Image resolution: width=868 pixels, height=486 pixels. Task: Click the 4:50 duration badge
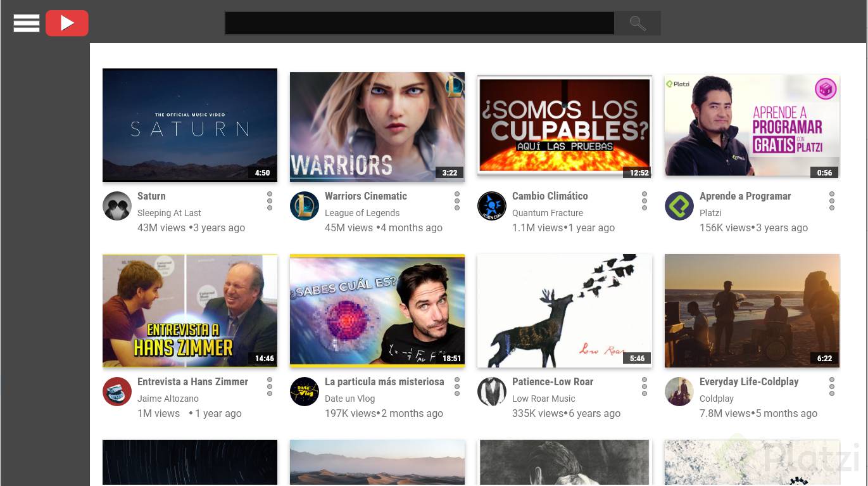click(x=262, y=172)
